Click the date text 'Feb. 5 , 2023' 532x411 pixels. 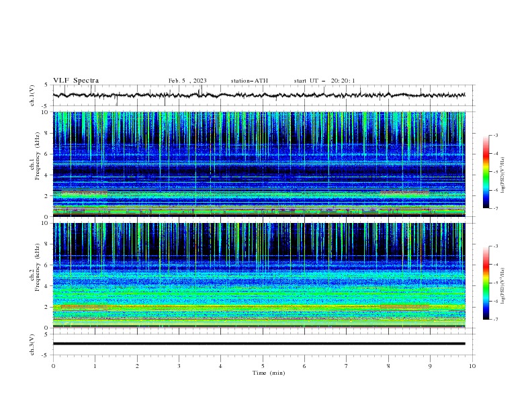[187, 81]
